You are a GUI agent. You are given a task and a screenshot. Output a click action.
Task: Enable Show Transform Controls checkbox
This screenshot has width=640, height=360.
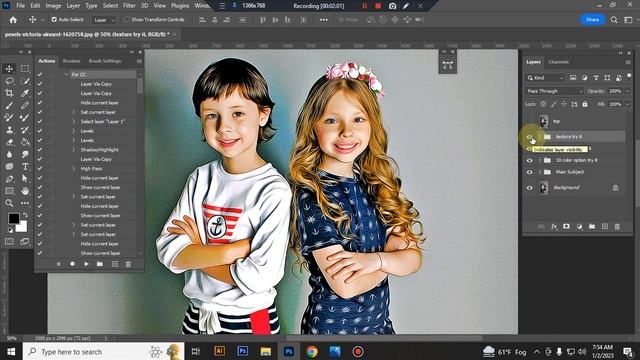pos(127,20)
